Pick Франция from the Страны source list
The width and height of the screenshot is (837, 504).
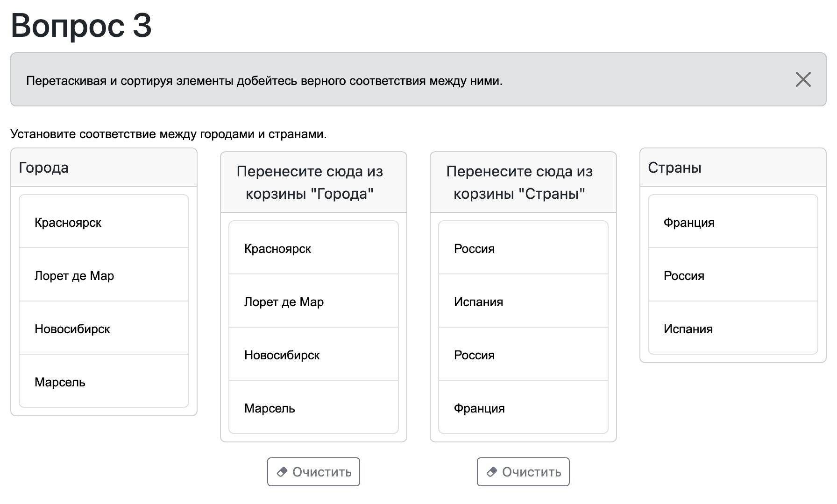click(x=733, y=222)
